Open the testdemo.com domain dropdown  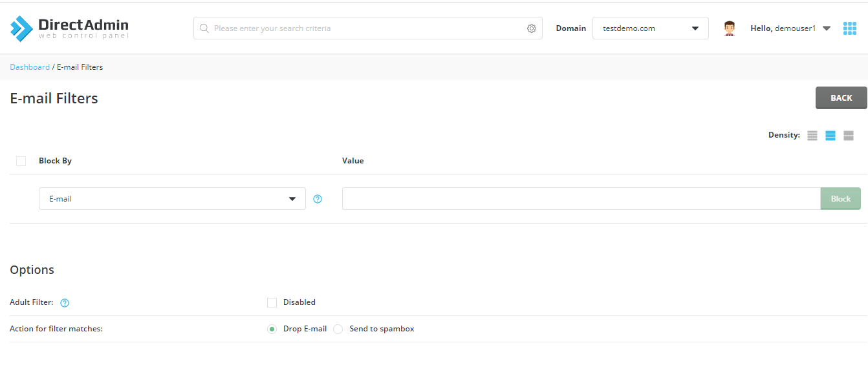pos(651,28)
